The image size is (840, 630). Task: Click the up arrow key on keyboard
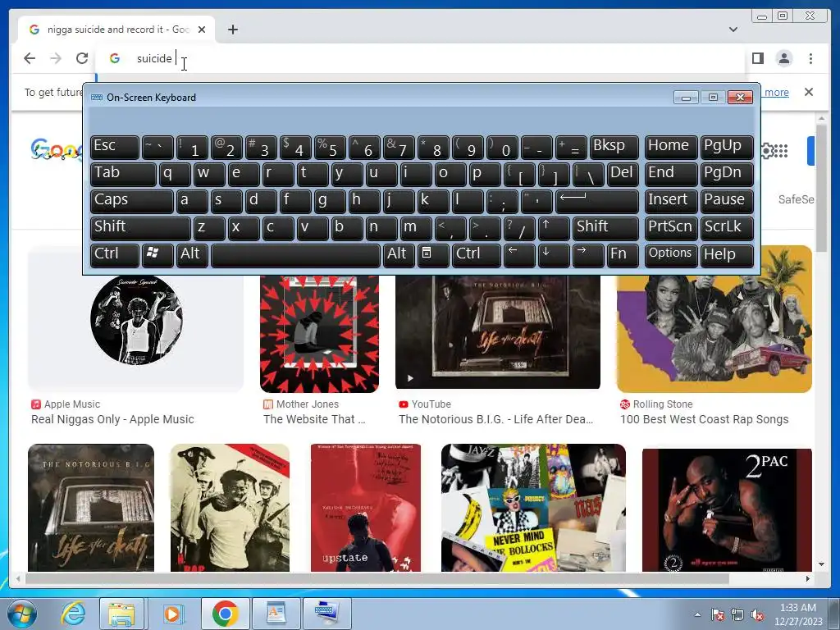coord(554,228)
